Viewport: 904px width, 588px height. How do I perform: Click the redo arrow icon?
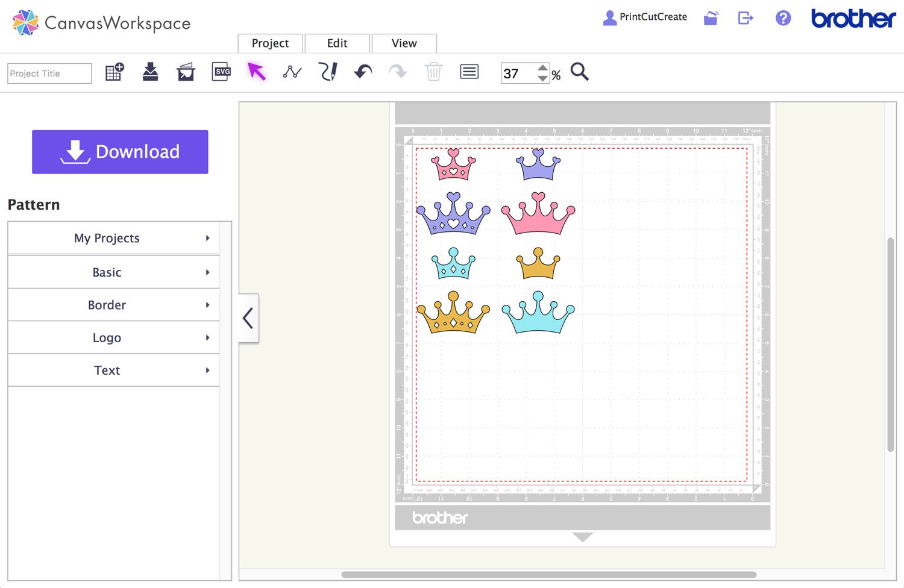point(398,72)
